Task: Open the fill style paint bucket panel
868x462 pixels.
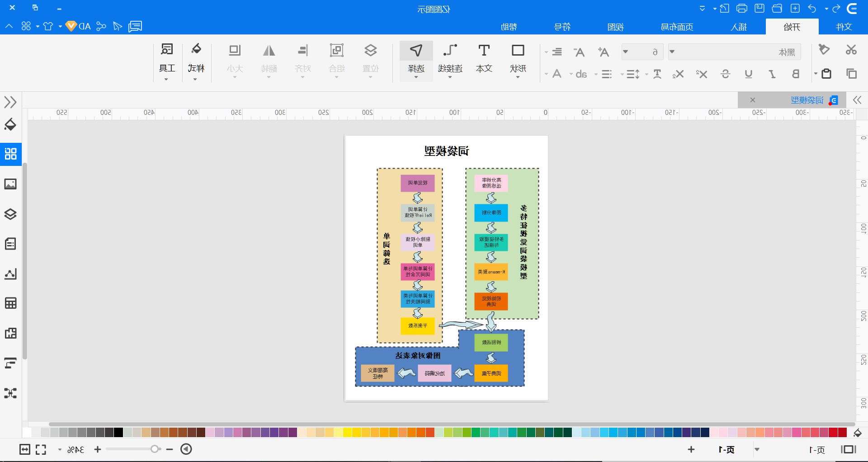Action: 10,124
